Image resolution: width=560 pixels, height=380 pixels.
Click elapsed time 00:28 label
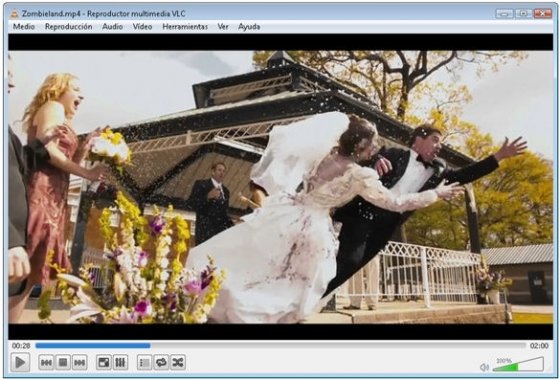21,346
